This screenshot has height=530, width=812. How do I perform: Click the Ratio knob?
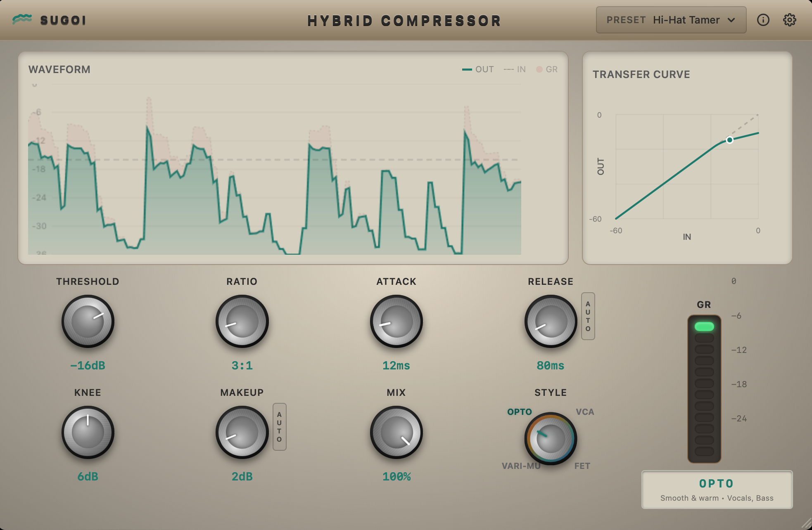pos(242,322)
